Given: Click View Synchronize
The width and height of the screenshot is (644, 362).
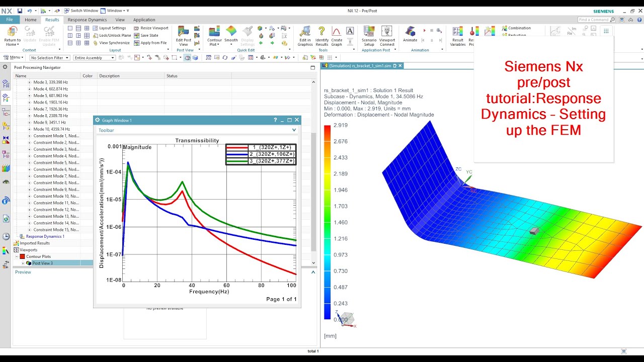Looking at the screenshot, I should (x=111, y=43).
